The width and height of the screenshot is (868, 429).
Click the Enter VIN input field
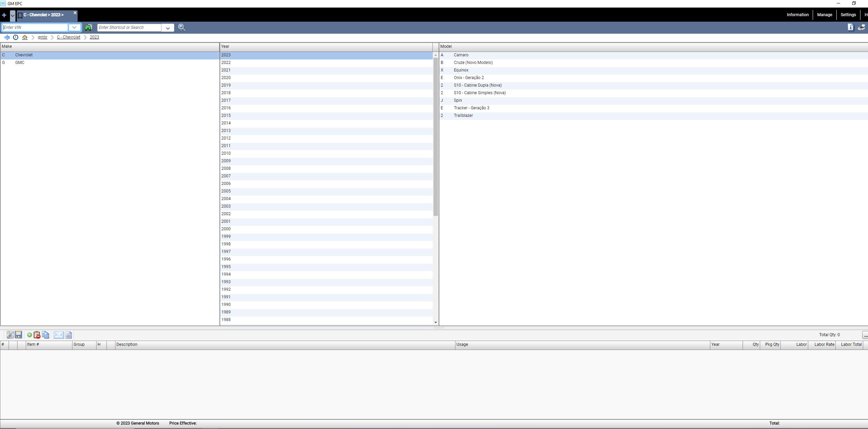(35, 27)
